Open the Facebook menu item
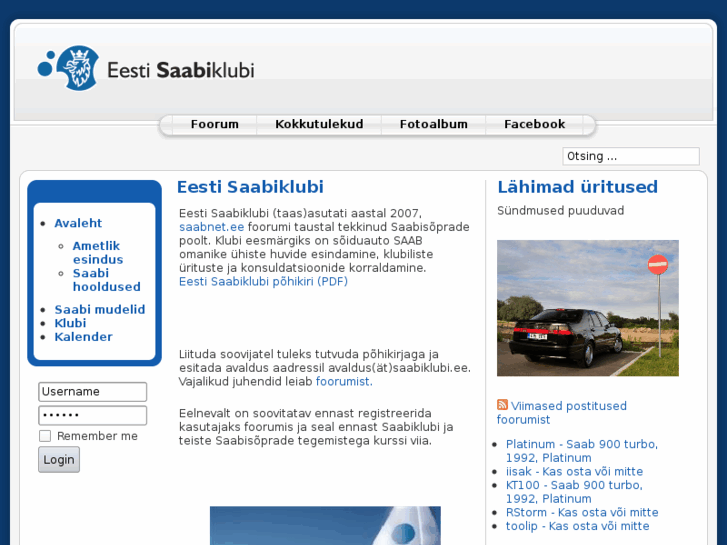727x545 pixels. coord(535,124)
